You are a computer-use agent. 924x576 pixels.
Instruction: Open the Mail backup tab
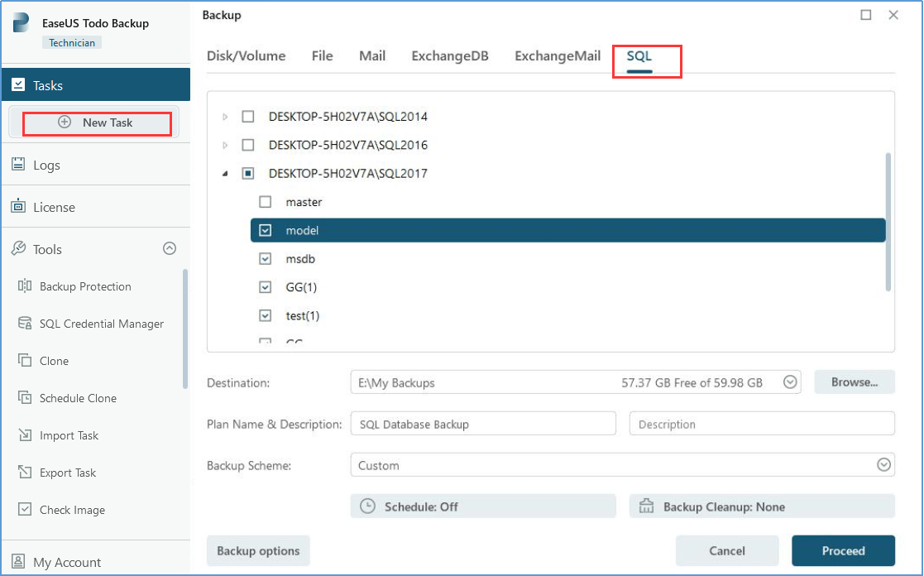371,55
